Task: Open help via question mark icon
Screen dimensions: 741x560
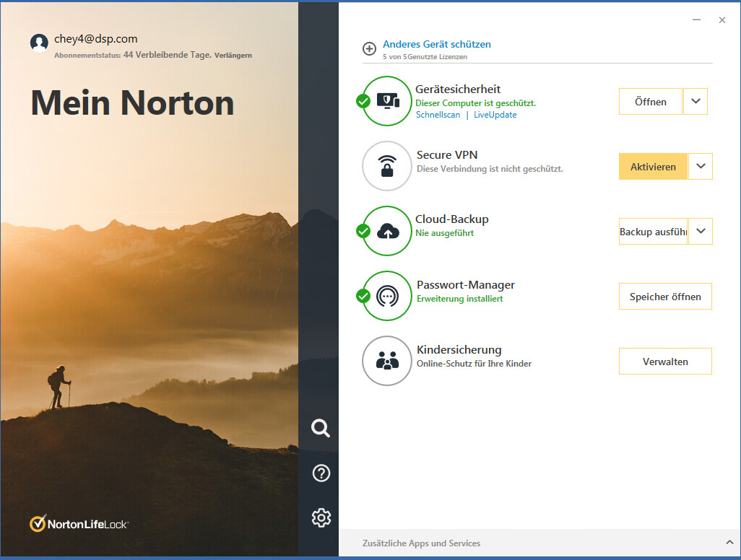Action: 321,473
